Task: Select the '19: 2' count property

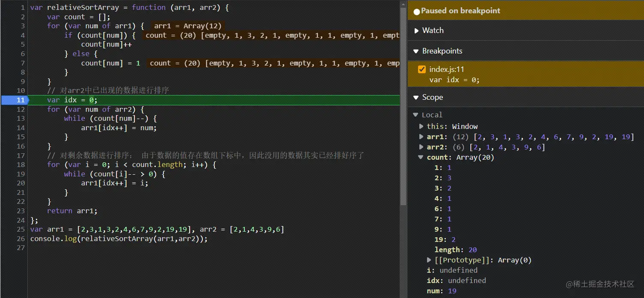Action: click(x=445, y=239)
